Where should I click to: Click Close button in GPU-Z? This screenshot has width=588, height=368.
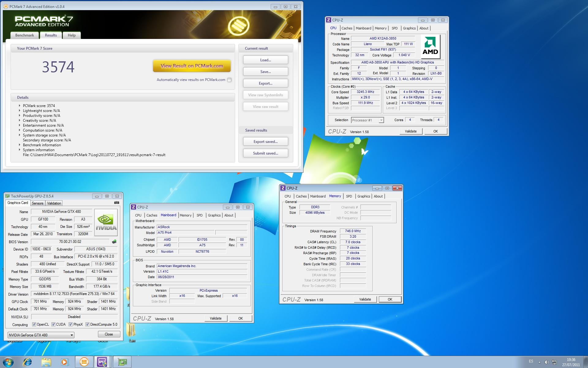[109, 334]
